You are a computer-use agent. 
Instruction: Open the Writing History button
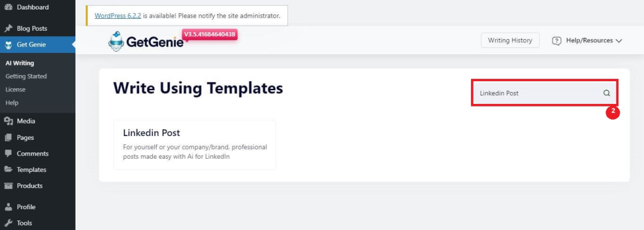(510, 40)
